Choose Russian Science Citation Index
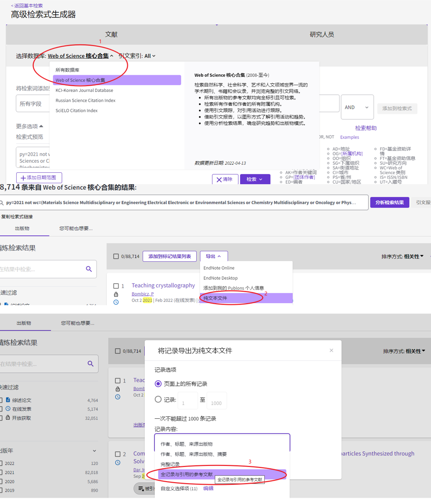 point(117,100)
